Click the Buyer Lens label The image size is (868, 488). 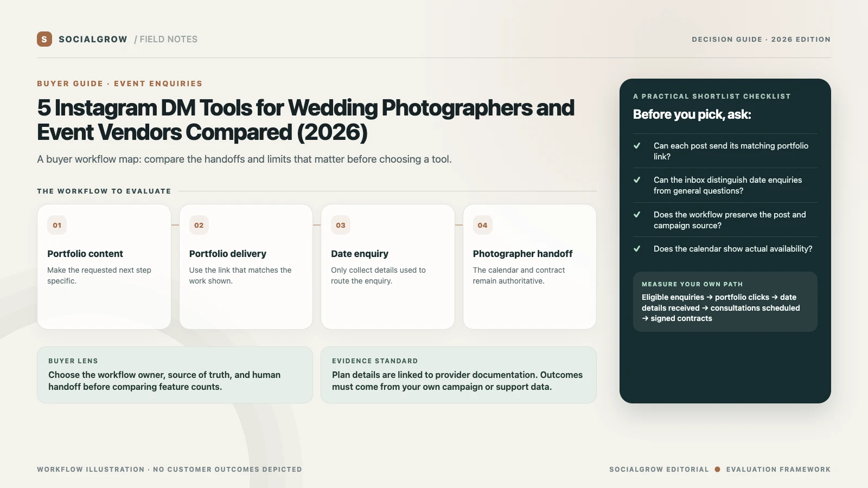tap(73, 361)
